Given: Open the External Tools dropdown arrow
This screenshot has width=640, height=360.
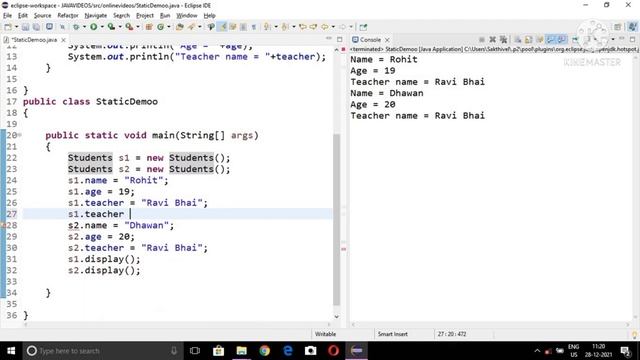Looking at the screenshot, I should click(x=138, y=27).
